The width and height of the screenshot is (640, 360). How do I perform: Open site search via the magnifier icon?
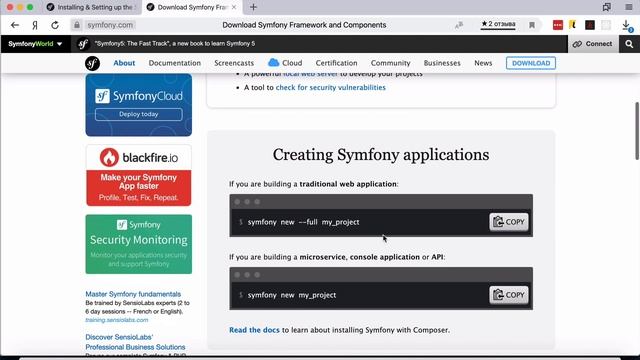click(x=629, y=44)
